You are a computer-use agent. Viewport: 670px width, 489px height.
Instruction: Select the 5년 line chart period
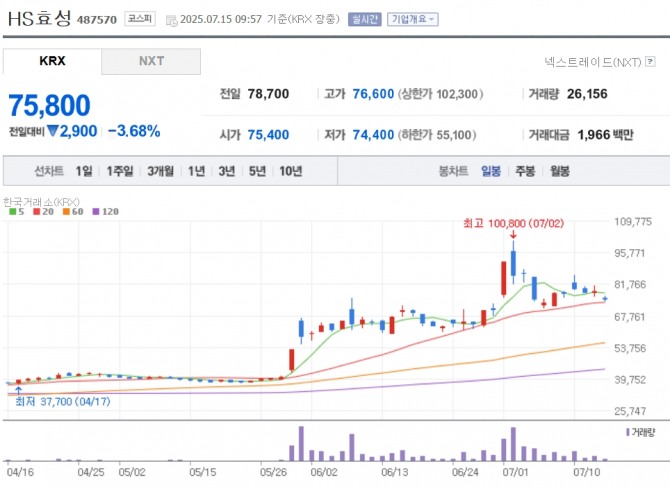coord(257,171)
